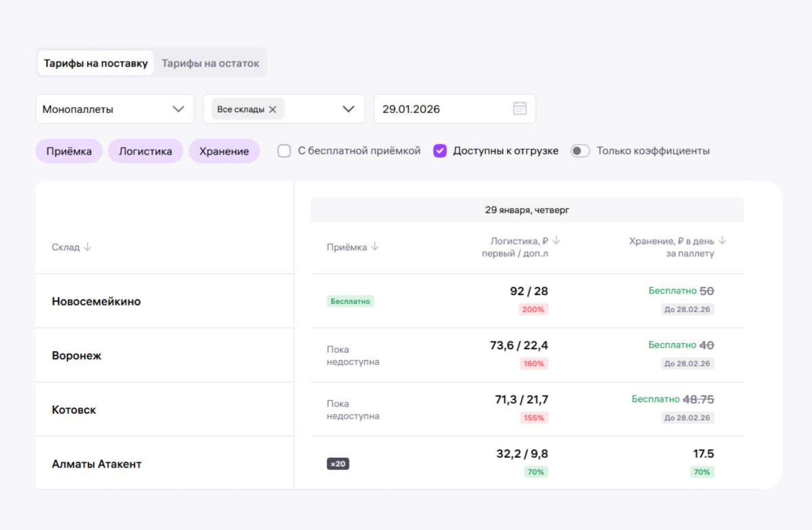Sort by Склад column arrow
This screenshot has height=530, width=812.
88,247
